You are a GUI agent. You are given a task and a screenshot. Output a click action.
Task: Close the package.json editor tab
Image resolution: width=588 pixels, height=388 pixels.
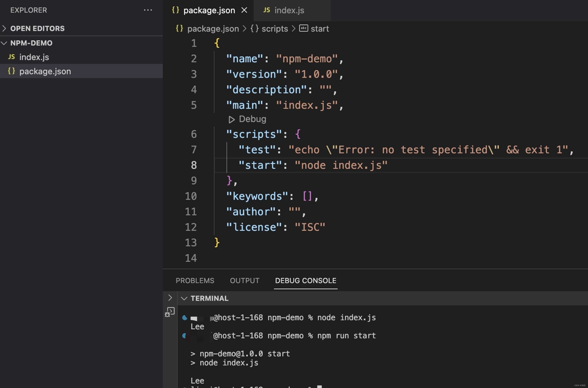click(244, 10)
